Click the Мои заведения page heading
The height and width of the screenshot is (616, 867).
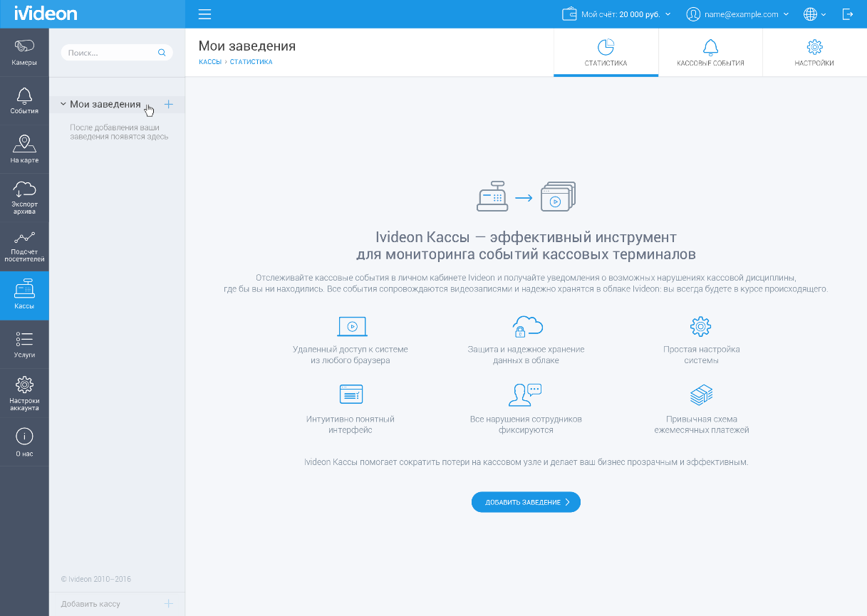[x=247, y=46]
